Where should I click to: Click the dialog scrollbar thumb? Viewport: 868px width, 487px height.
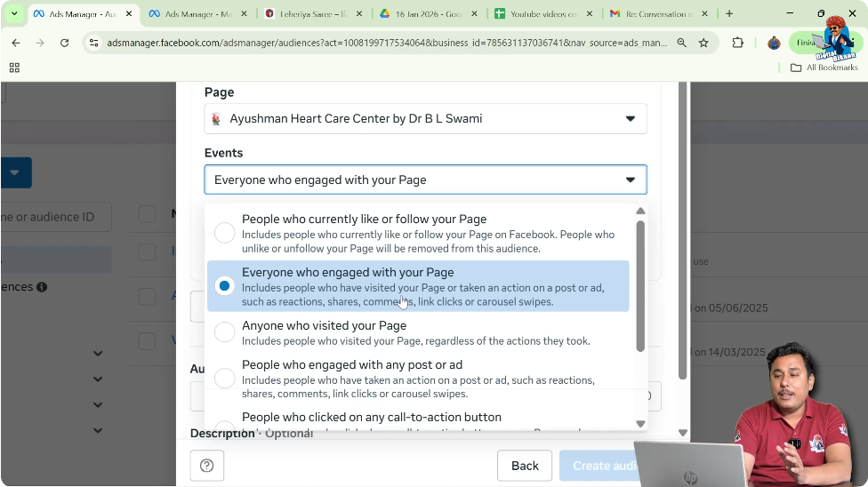[x=682, y=231]
